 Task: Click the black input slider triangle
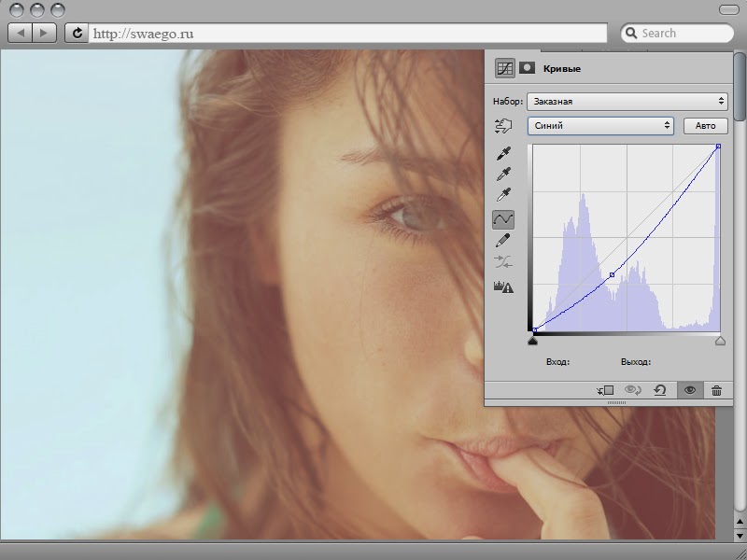tap(533, 341)
